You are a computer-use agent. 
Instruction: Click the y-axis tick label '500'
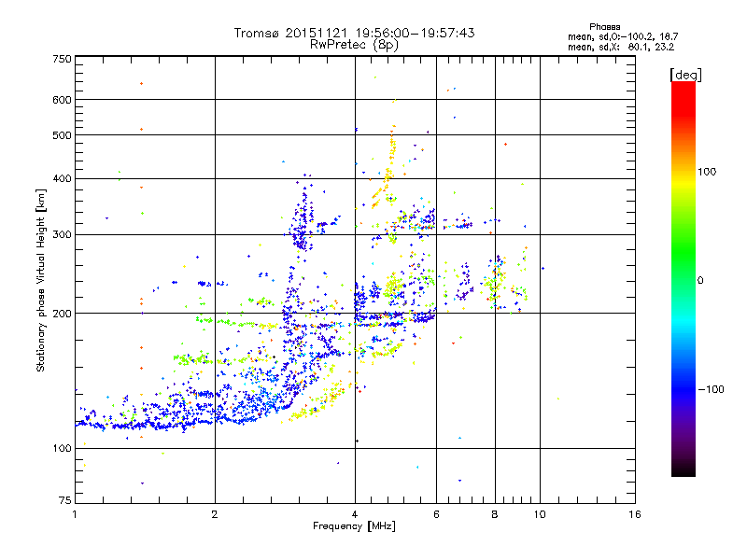tap(63, 135)
